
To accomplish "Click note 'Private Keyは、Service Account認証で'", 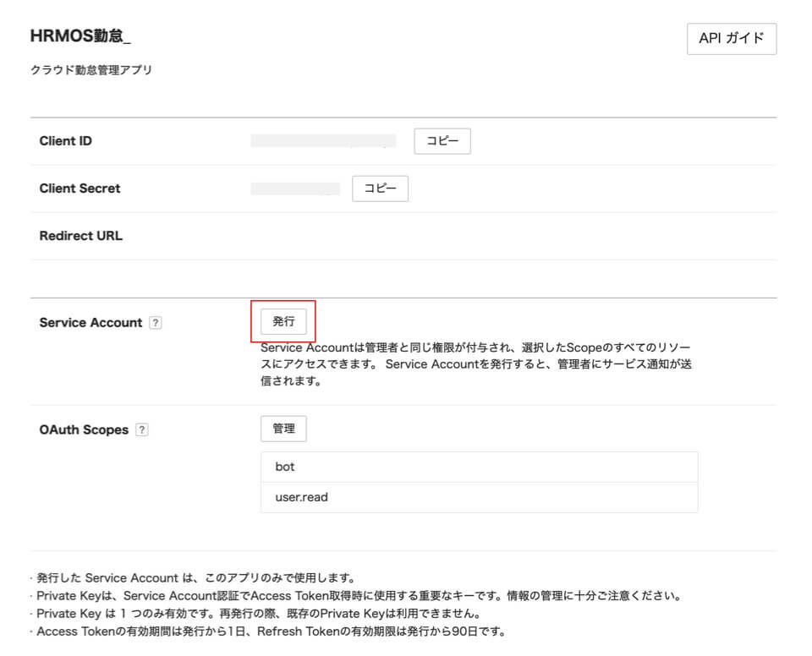I will point(358,596).
